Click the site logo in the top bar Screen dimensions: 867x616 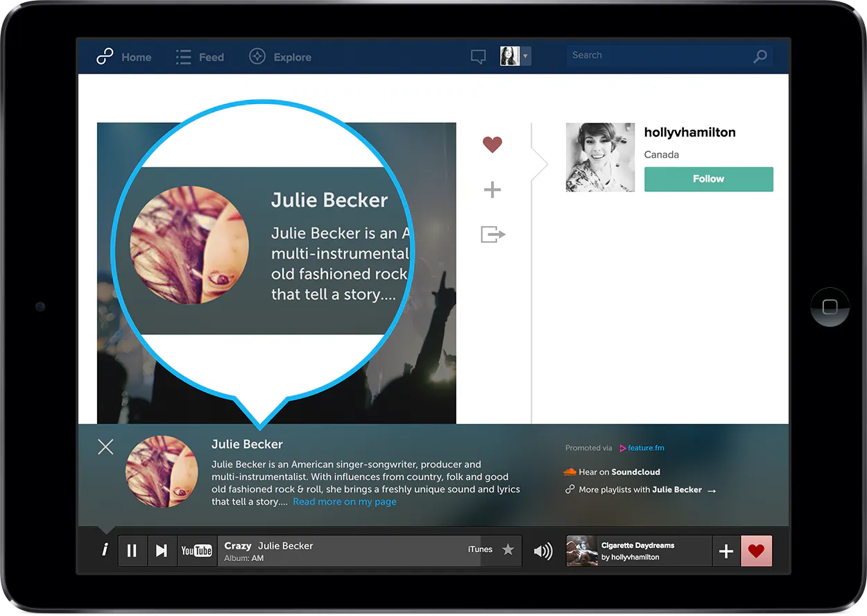(x=105, y=57)
